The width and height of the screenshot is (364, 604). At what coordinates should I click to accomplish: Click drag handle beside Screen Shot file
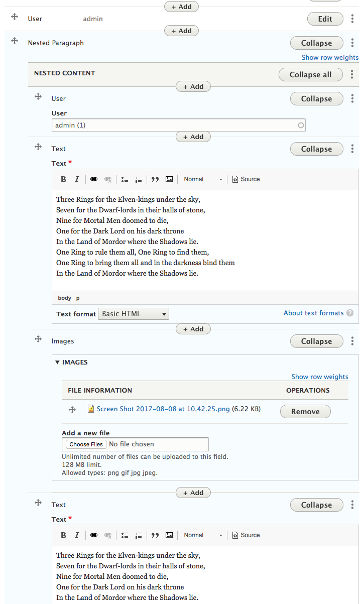click(72, 410)
